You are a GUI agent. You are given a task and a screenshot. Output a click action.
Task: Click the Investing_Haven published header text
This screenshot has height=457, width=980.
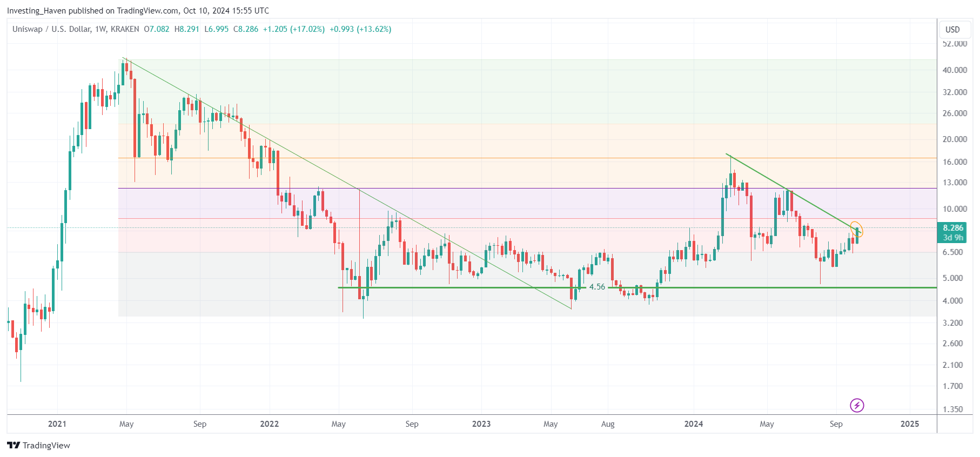tap(138, 10)
